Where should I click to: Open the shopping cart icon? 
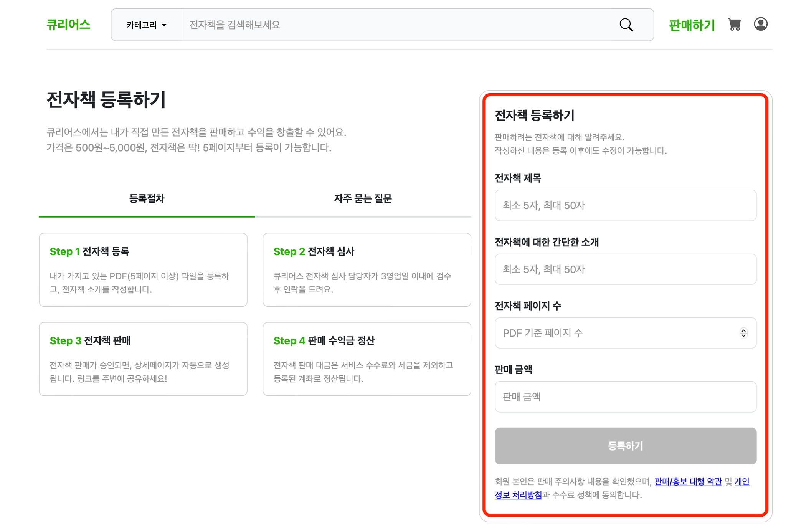point(734,25)
